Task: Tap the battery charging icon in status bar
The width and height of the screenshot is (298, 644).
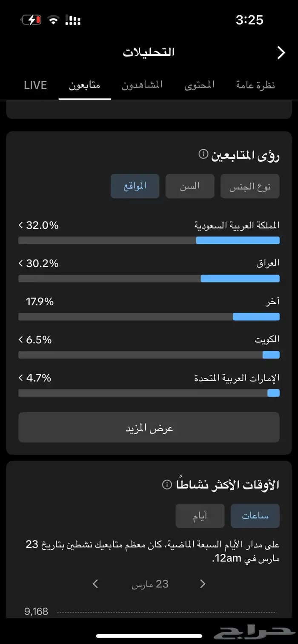Action: (x=31, y=20)
